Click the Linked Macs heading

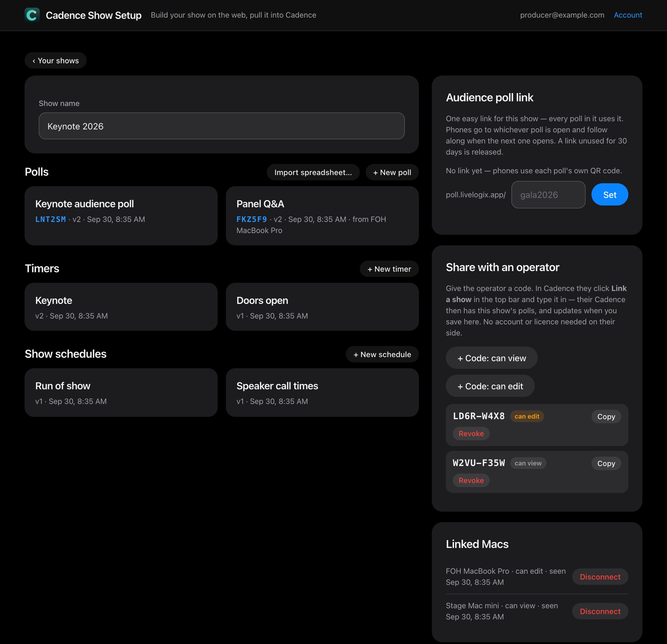(477, 544)
